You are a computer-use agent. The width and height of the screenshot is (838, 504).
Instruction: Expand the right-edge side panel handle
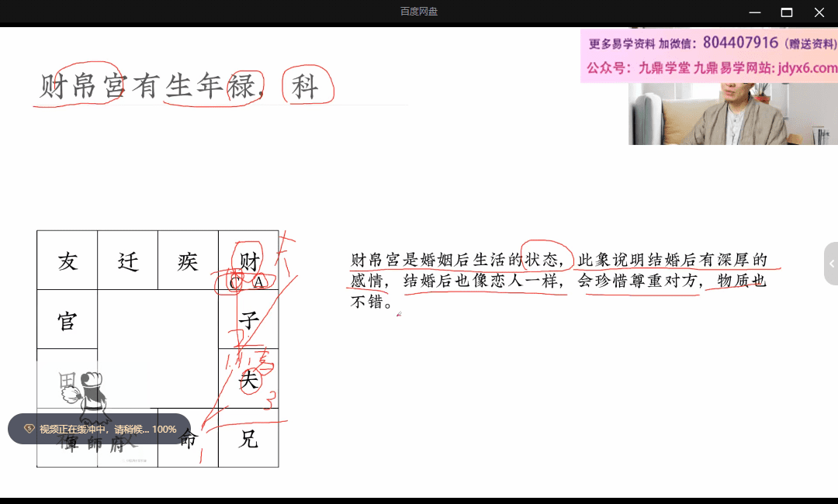(x=831, y=264)
